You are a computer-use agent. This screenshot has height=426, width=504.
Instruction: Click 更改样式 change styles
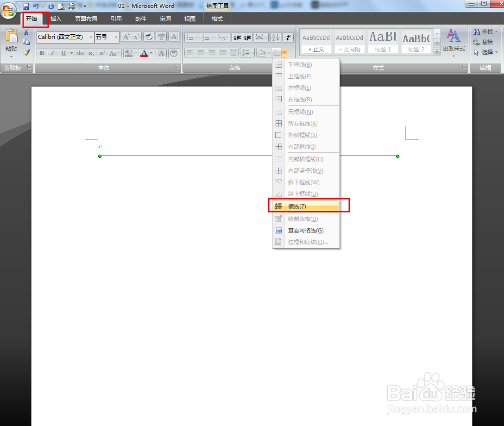(454, 44)
